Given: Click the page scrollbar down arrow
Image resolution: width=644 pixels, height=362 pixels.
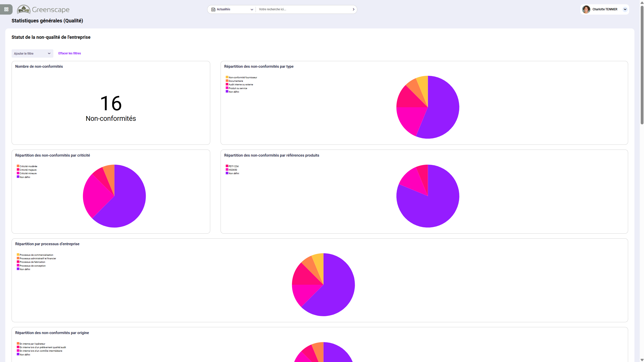Looking at the screenshot, I should pos(642,360).
